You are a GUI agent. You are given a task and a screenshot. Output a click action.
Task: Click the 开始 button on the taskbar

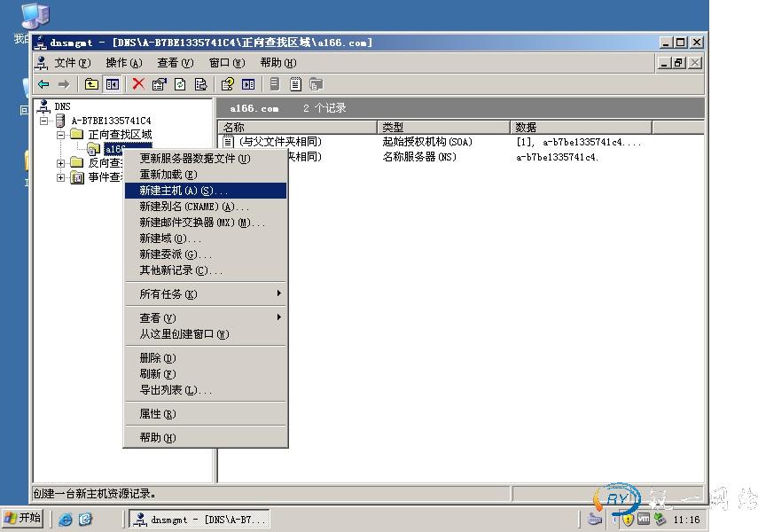coord(20,518)
